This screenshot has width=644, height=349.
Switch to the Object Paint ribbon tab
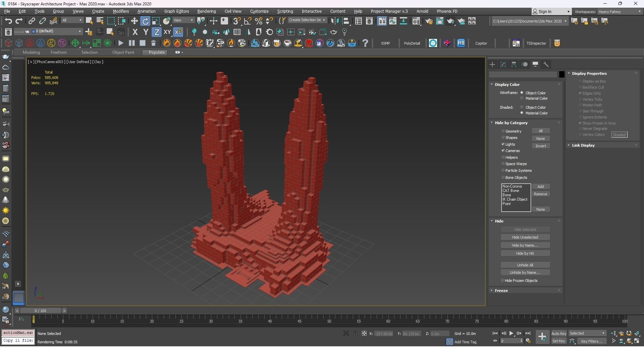[123, 52]
